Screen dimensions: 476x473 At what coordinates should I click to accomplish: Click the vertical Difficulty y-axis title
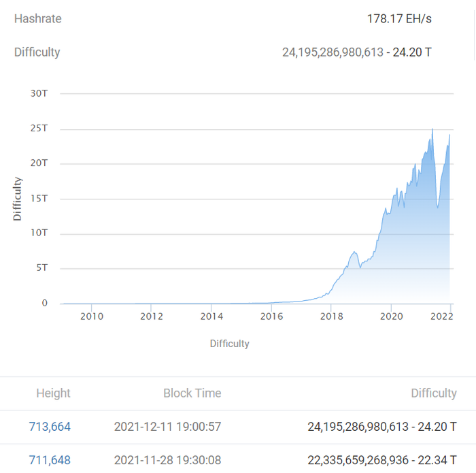pos(18,198)
